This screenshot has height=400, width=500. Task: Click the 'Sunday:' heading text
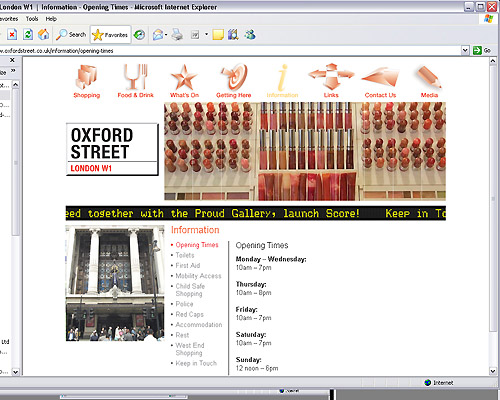(x=248, y=360)
